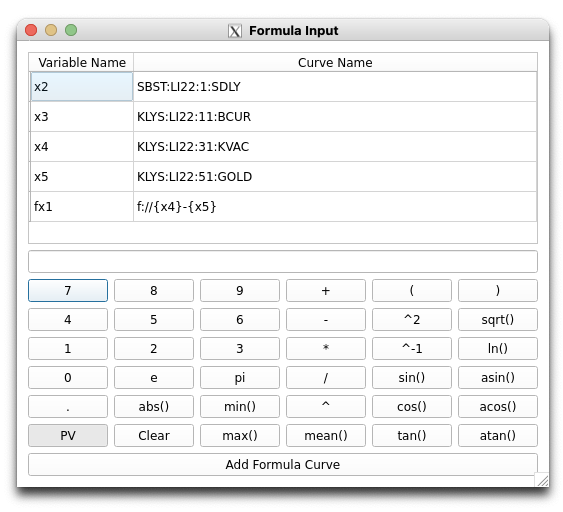Screen dimensions: 563x512
Task: Insert the constant pi
Action: click(x=240, y=378)
